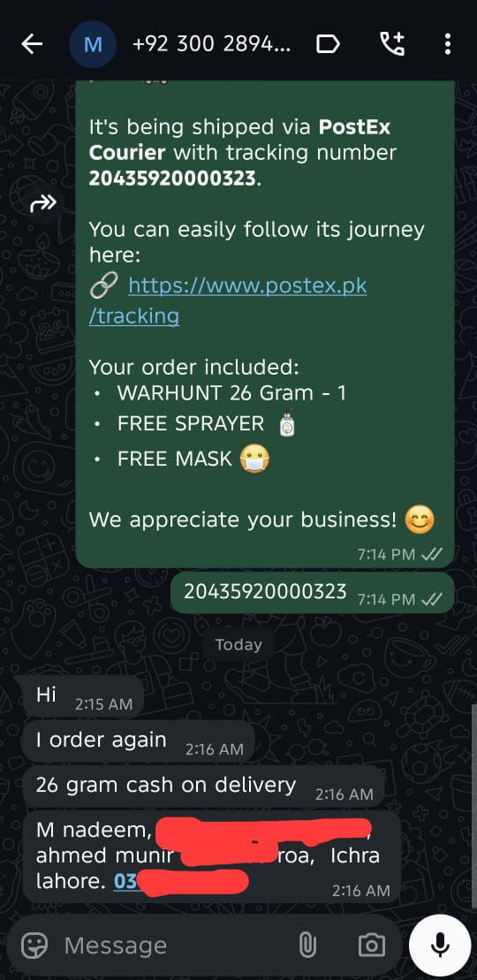Tap the 20435920000323 sent message bubble
The height and width of the screenshot is (980, 477).
click(313, 592)
